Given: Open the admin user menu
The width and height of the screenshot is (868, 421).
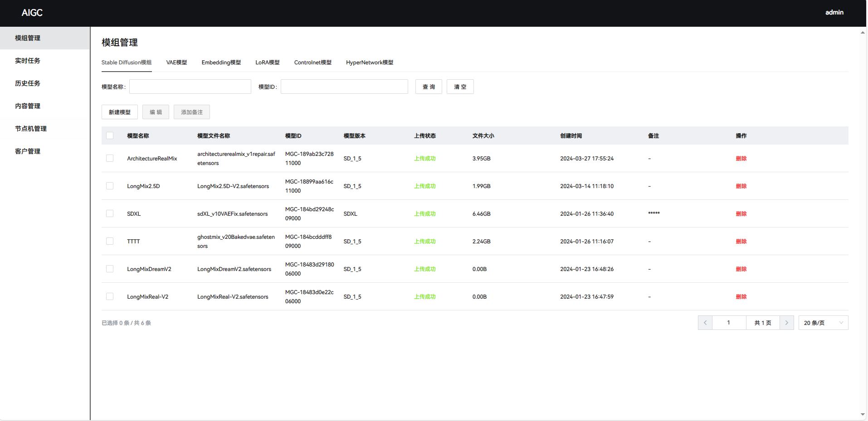Looking at the screenshot, I should (x=834, y=13).
